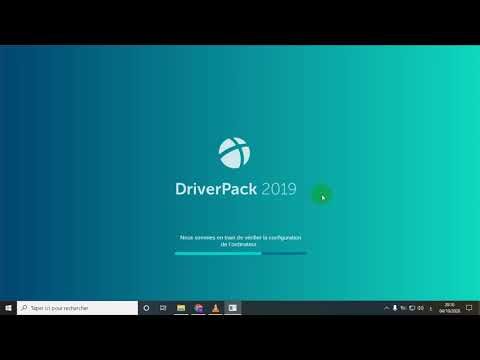480x360 pixels.
Task: Open the Windows Start menu
Action: [x=8, y=308]
